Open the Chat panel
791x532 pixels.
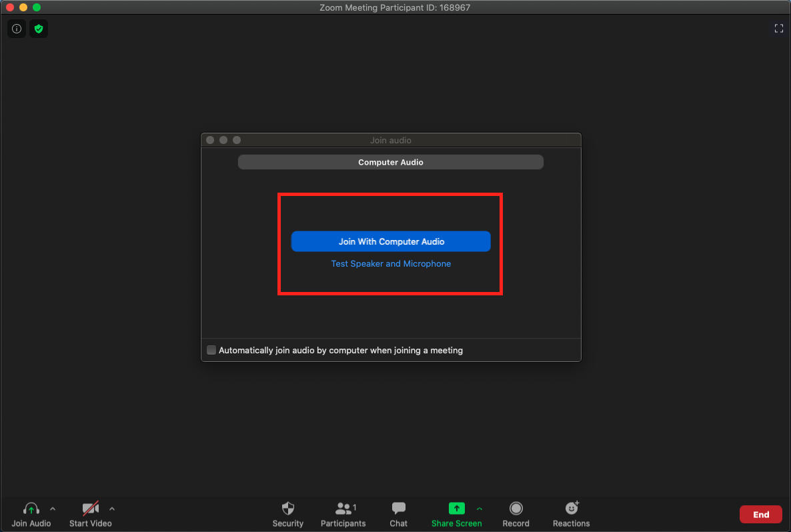tap(399, 515)
